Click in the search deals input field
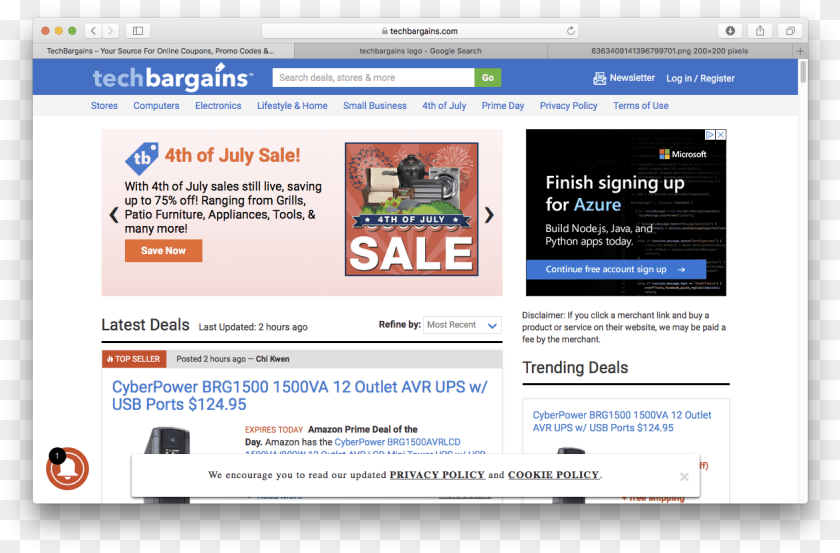 point(373,78)
